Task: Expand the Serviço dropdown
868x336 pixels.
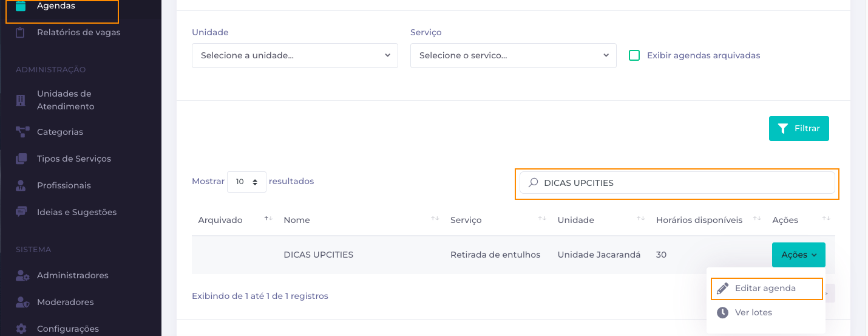Action: coord(514,55)
